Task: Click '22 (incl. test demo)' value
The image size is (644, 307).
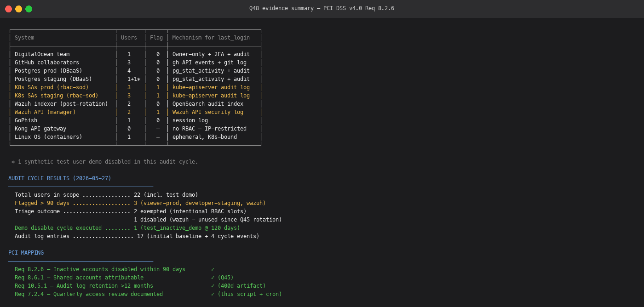Action: 166,195
